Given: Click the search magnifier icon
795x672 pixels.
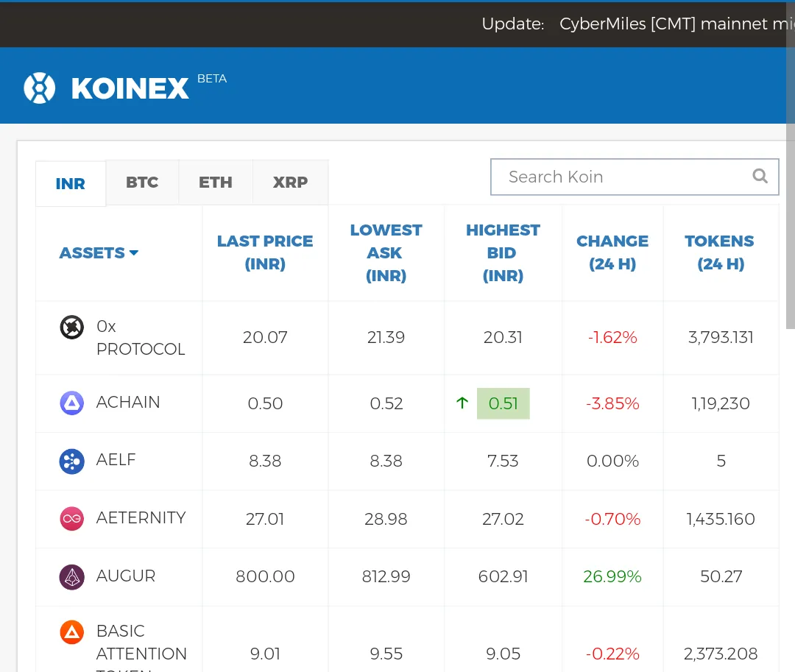Looking at the screenshot, I should pos(760,176).
